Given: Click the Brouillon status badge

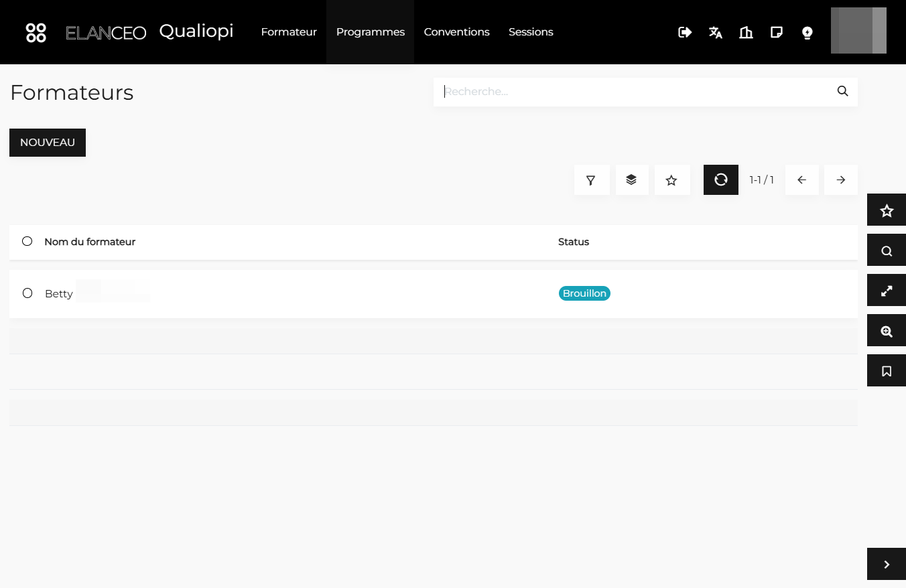Looking at the screenshot, I should [584, 293].
